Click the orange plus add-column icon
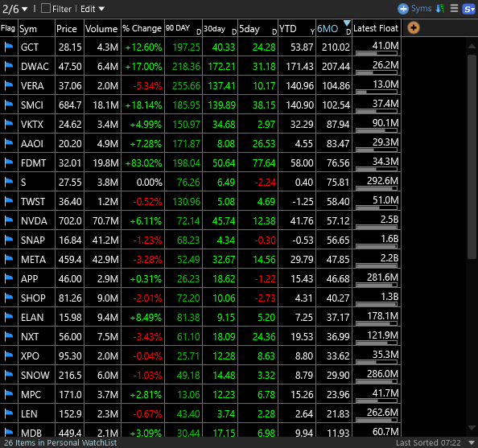Image resolution: width=478 pixels, height=448 pixels. coord(414,28)
